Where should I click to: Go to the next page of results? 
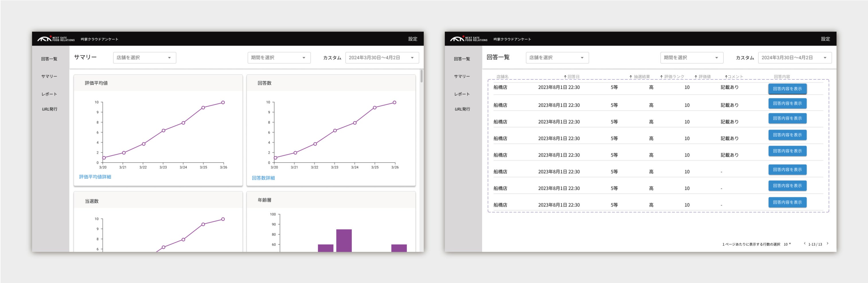pyautogui.click(x=828, y=244)
